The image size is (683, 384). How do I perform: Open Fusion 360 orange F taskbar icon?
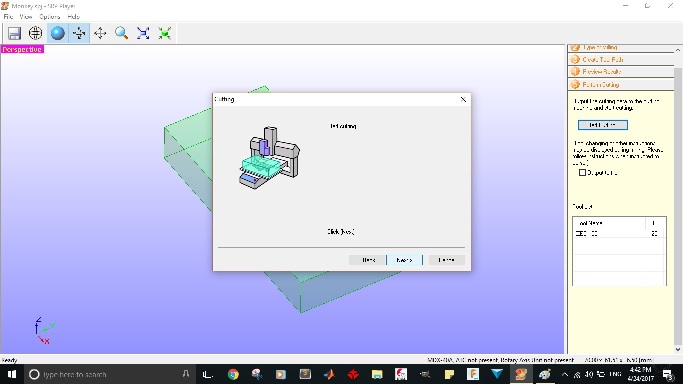coord(473,374)
